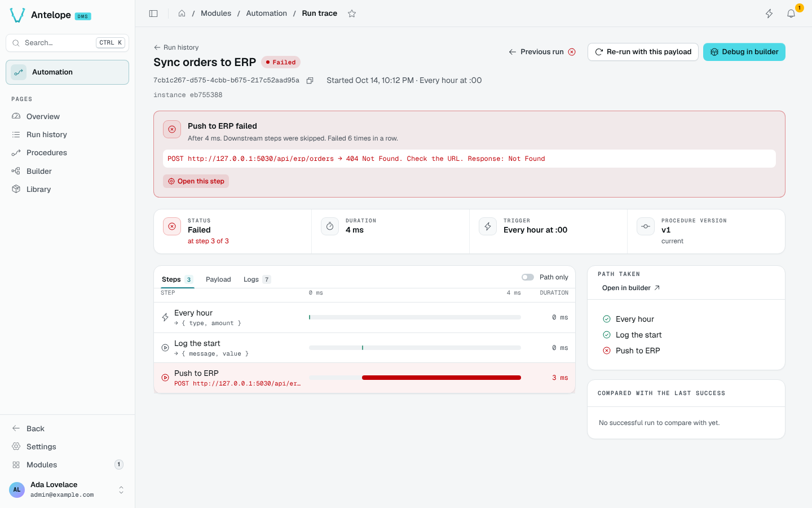The width and height of the screenshot is (812, 508).
Task: Select the Log the start step row
Action: click(364, 348)
